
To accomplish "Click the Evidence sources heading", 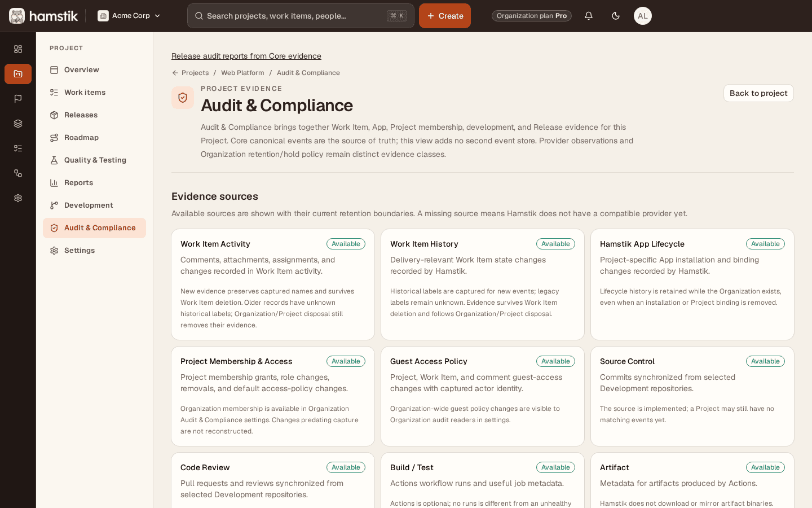I will tap(215, 196).
